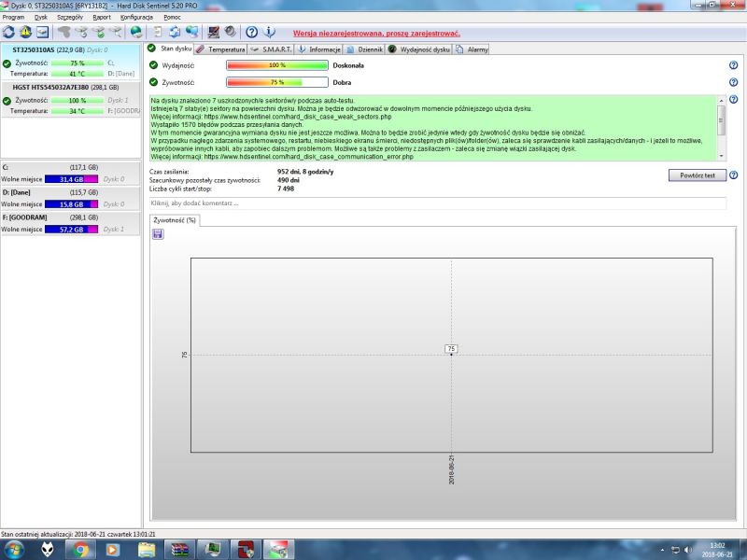The width and height of the screenshot is (747, 560).
Task: Click the Żywotność 75 % health bar
Action: (277, 82)
